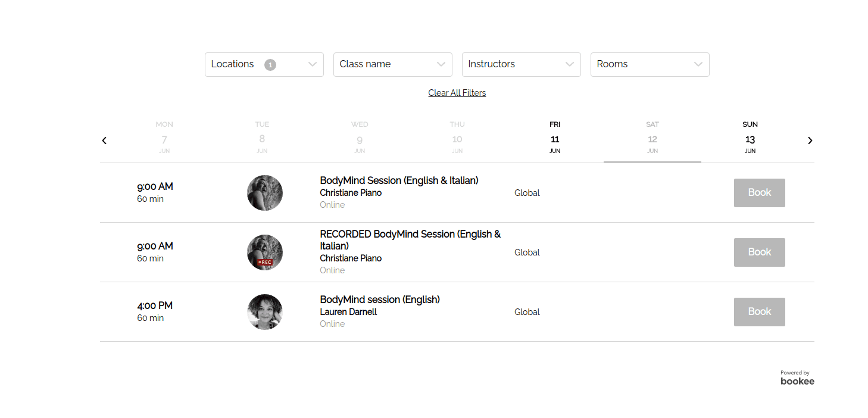Advance to next week with right arrow
This screenshot has height=418, width=868.
tap(810, 141)
